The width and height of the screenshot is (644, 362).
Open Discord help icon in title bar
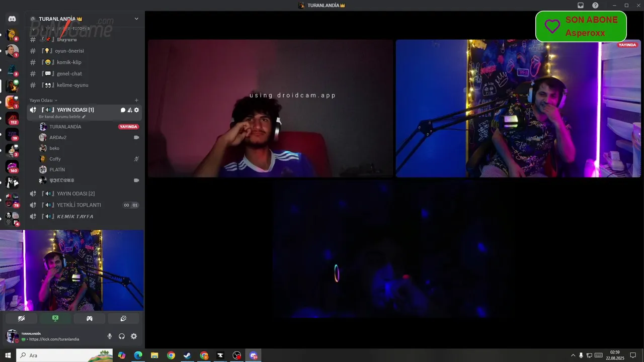click(595, 6)
